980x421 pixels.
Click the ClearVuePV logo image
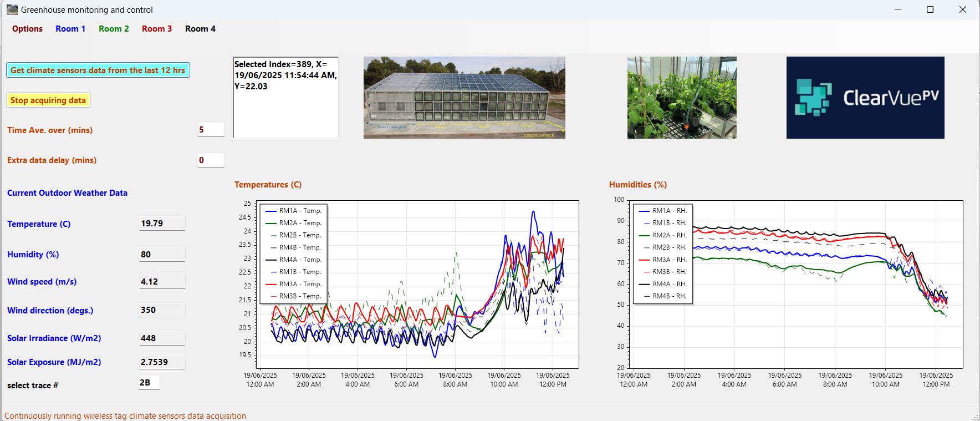(x=865, y=98)
